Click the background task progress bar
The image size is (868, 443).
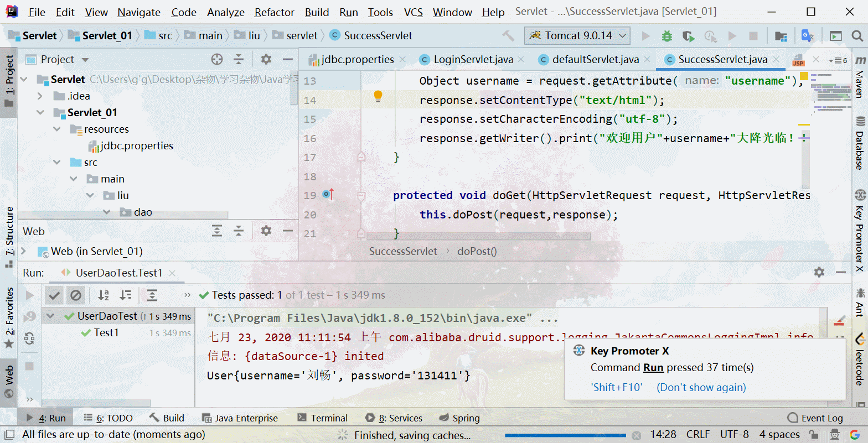[565, 435]
